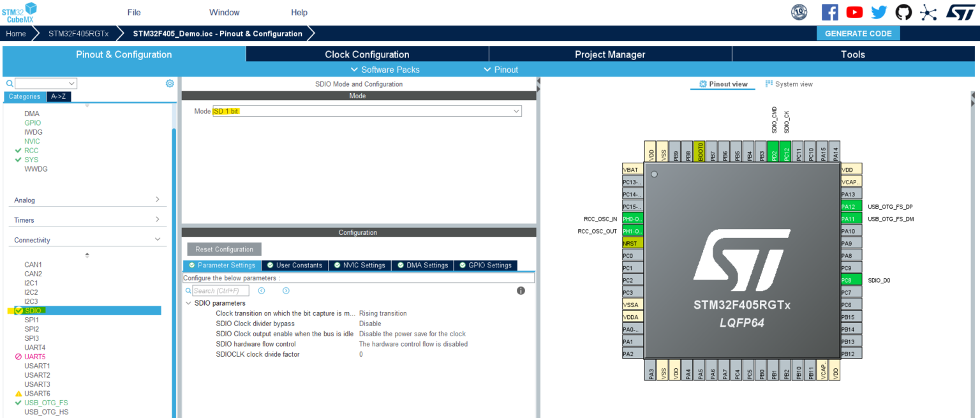Image resolution: width=980 pixels, height=418 pixels.
Task: Select USB_OTG_FS in the peripheral list
Action: click(x=46, y=403)
